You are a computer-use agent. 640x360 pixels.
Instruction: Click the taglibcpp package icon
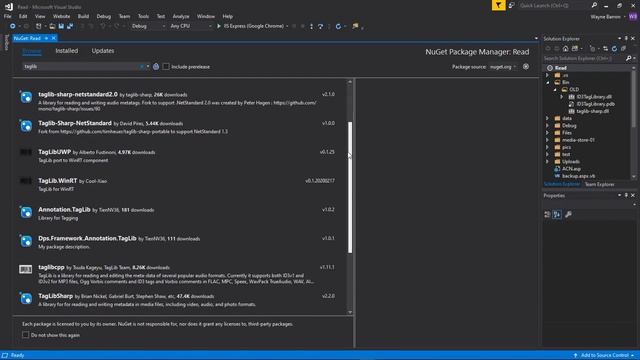pyautogui.click(x=25, y=269)
